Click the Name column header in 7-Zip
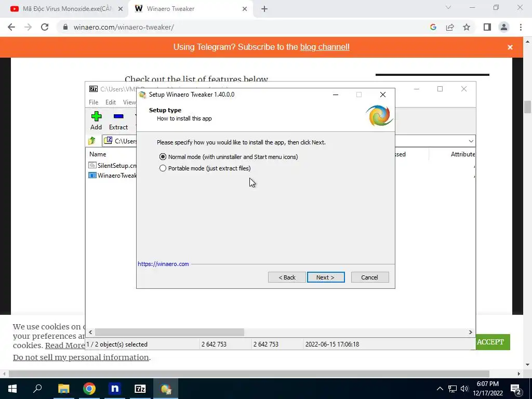The width and height of the screenshot is (532, 399). click(x=98, y=154)
